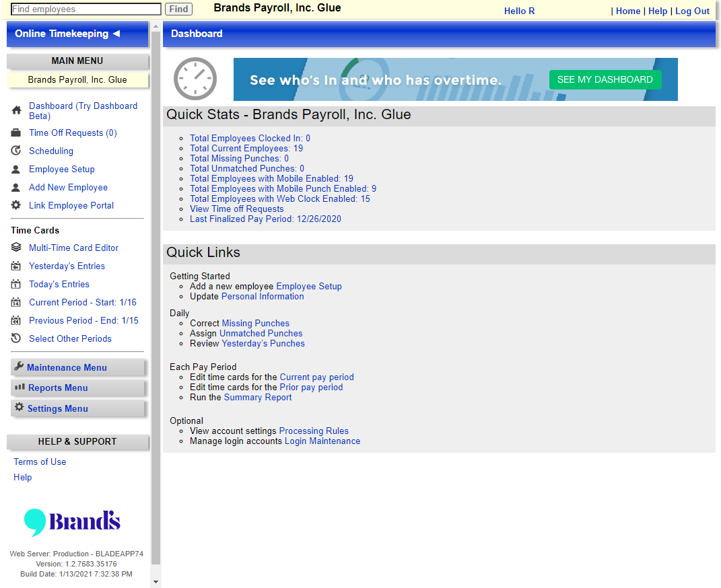Viewport: 721px width, 588px height.
Task: Open Help under Help & Support
Action: [x=22, y=477]
